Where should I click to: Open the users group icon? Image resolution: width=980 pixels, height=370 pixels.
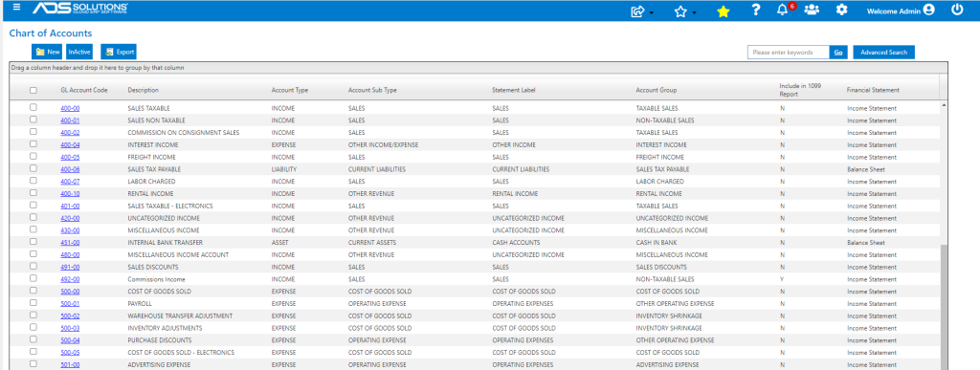pos(812,10)
